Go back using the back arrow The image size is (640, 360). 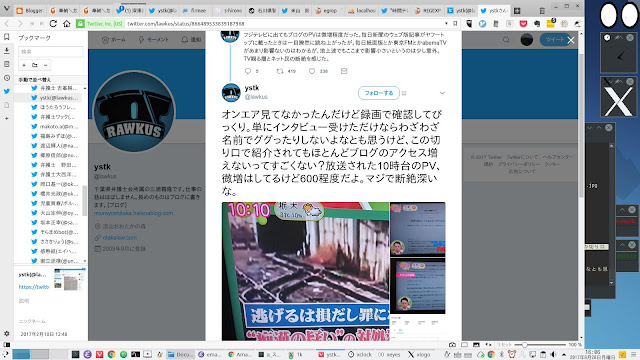[7, 24]
